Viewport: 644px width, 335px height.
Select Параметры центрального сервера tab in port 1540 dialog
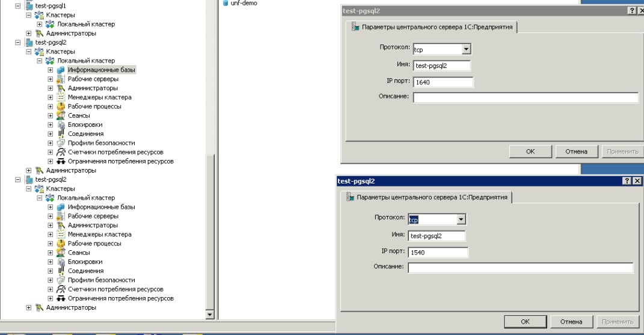[427, 197]
